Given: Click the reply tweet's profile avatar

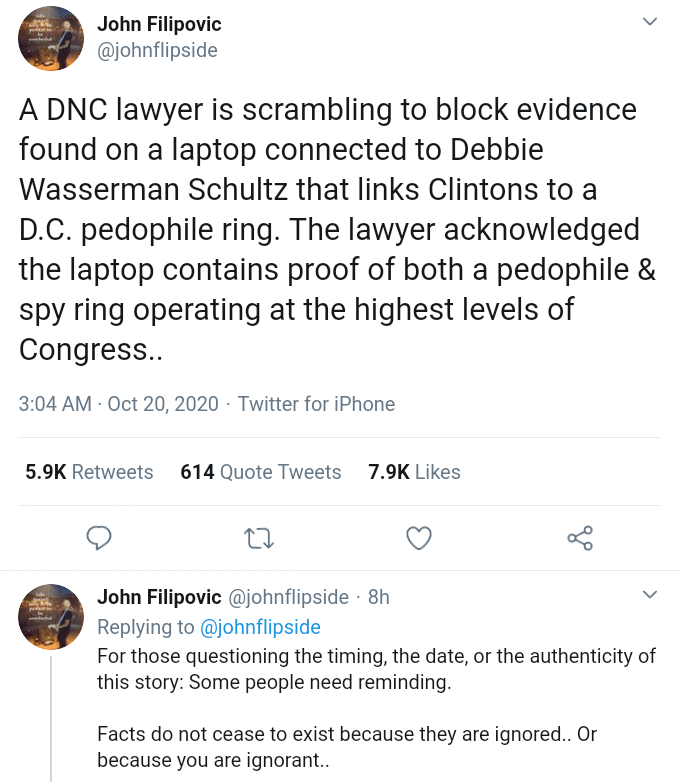Looking at the screenshot, I should point(51,616).
